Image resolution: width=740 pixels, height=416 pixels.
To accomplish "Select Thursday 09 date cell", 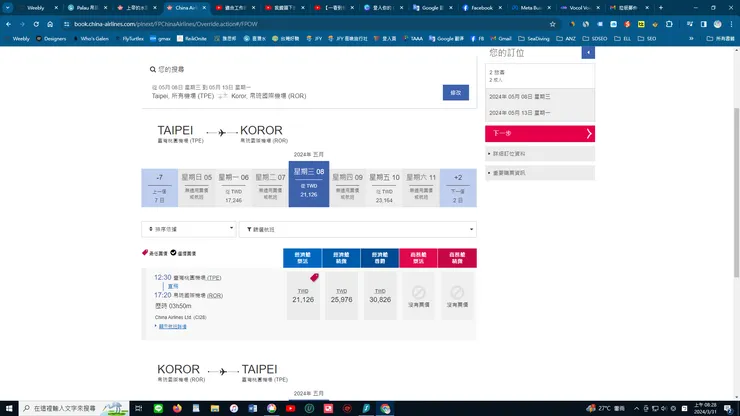I will [x=347, y=188].
